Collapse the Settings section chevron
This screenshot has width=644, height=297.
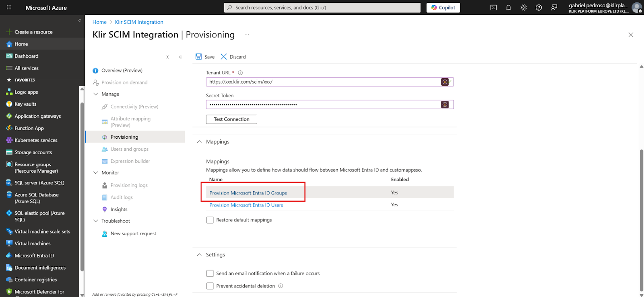click(199, 255)
